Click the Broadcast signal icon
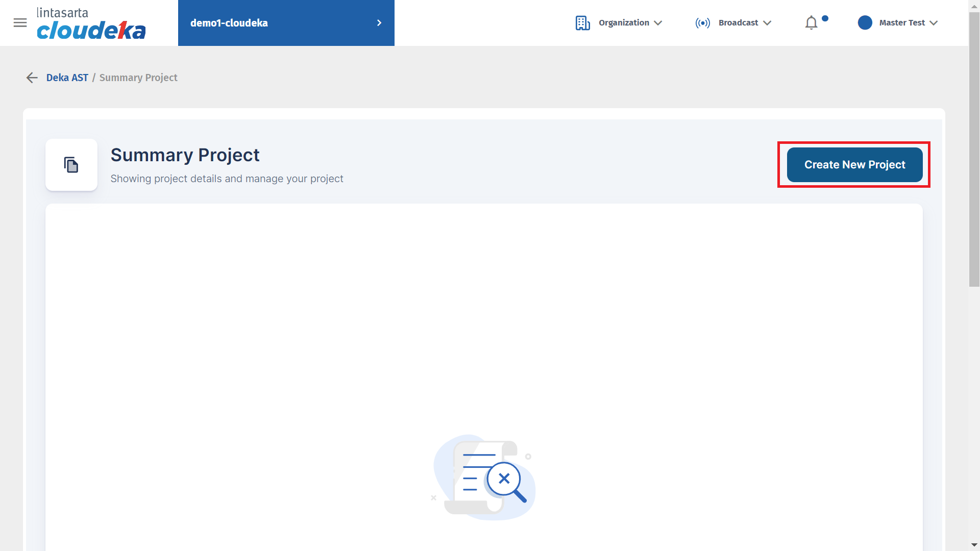 702,23
